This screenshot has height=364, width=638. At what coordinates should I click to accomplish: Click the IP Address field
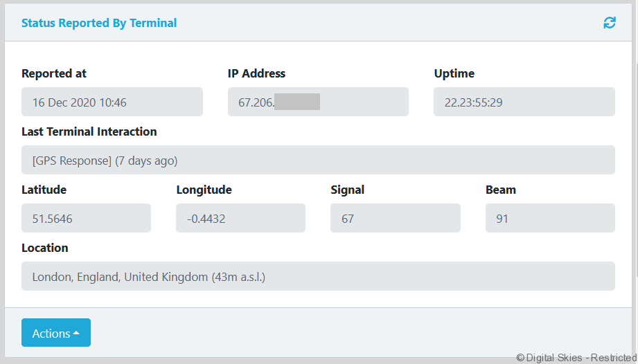coord(318,102)
